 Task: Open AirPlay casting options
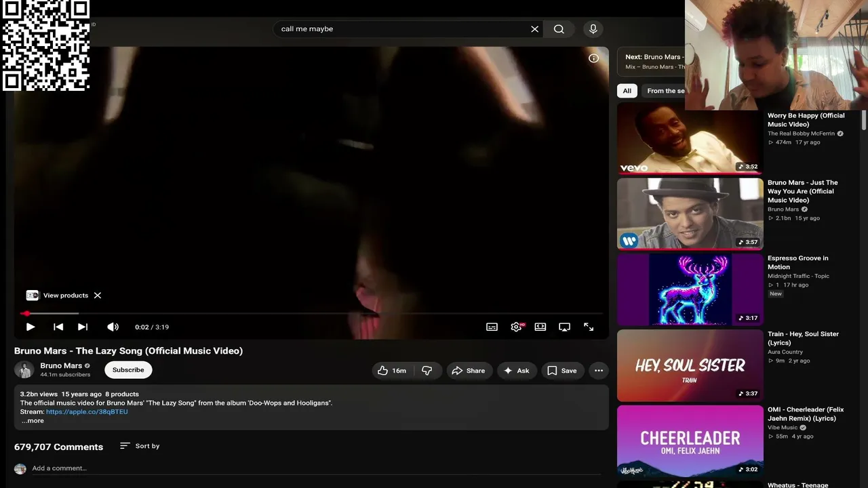[564, 327]
